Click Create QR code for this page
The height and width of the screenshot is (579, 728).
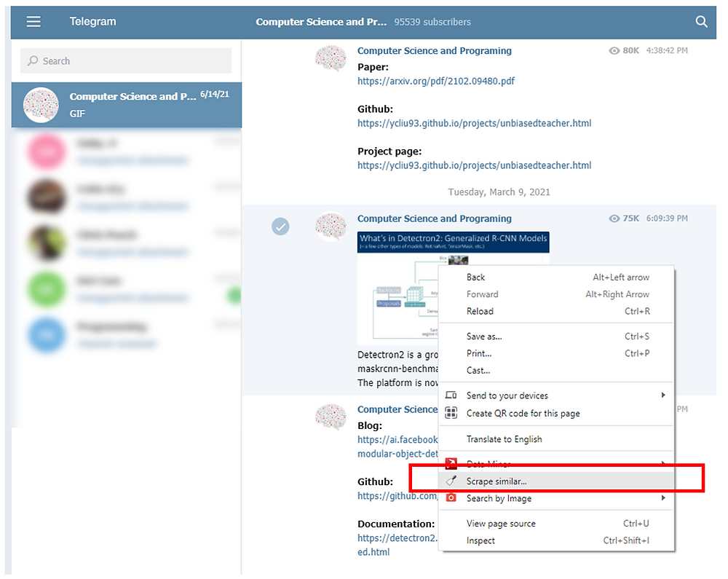point(556,413)
